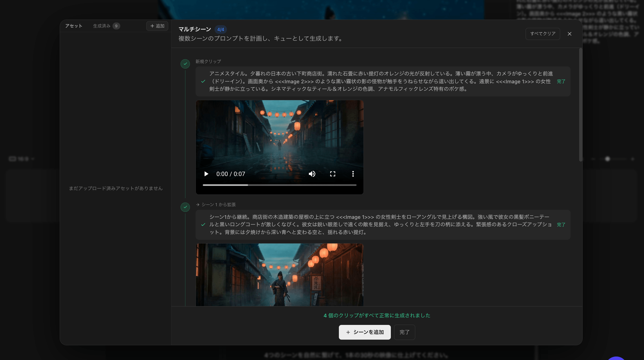Play the first scene video
The width and height of the screenshot is (644, 360).
(x=206, y=174)
